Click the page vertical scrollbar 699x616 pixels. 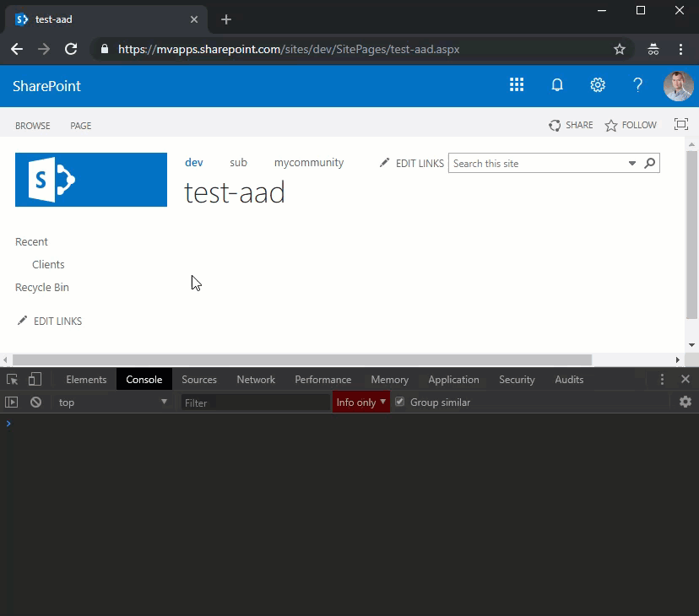click(691, 235)
